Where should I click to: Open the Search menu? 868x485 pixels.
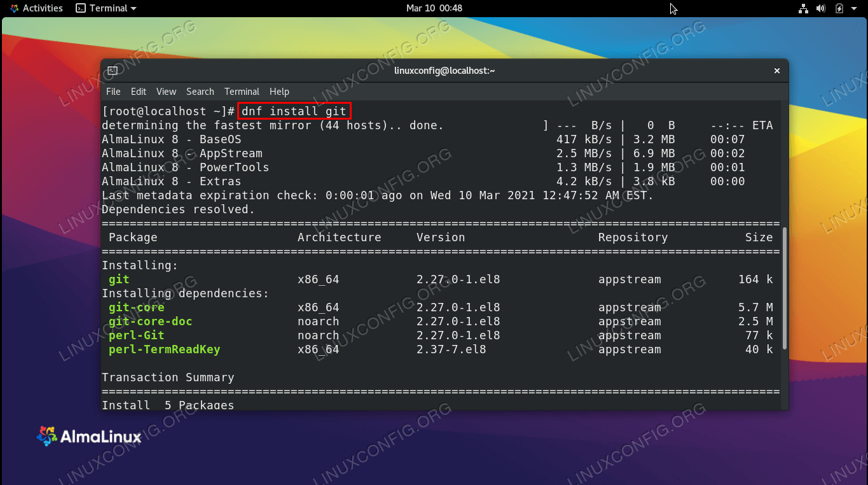[x=200, y=92]
